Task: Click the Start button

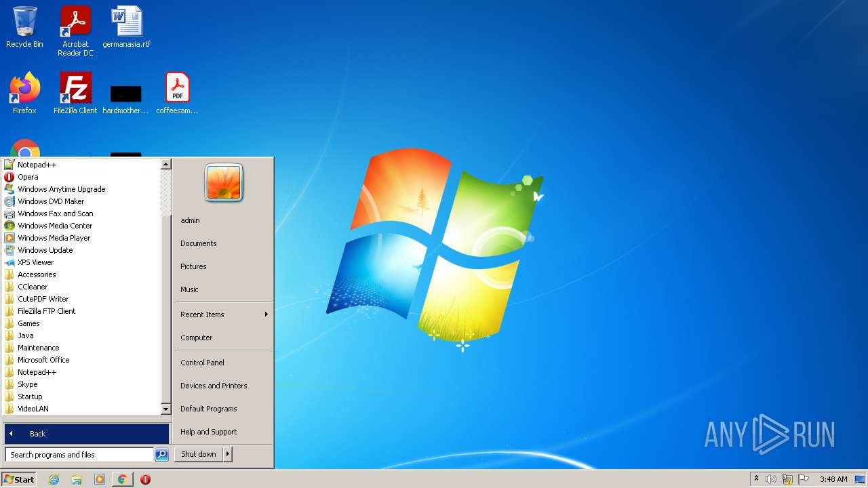Action: pyautogui.click(x=19, y=479)
